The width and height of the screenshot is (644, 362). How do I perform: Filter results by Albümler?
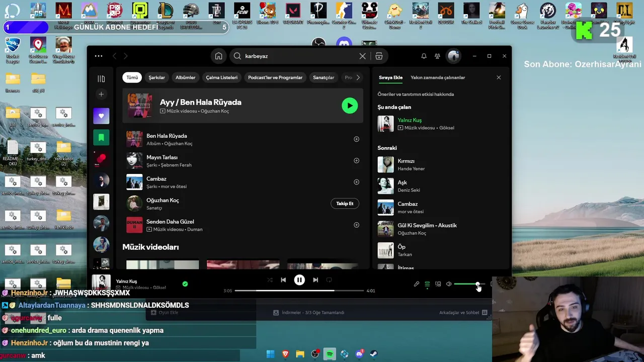tap(185, 77)
